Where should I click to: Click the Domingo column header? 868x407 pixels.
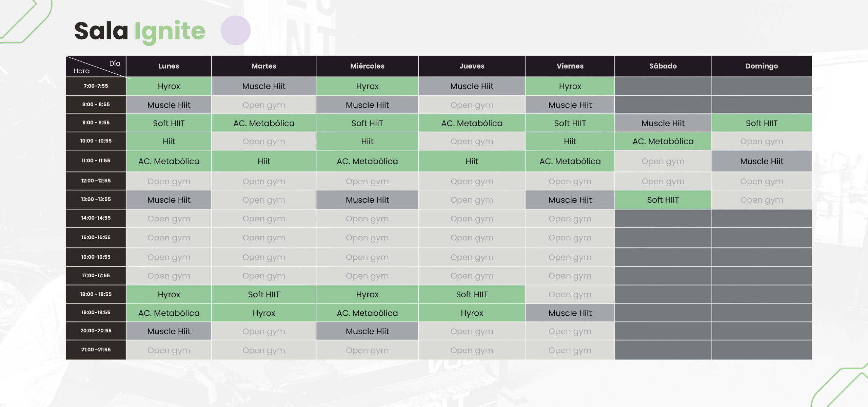[x=761, y=66]
